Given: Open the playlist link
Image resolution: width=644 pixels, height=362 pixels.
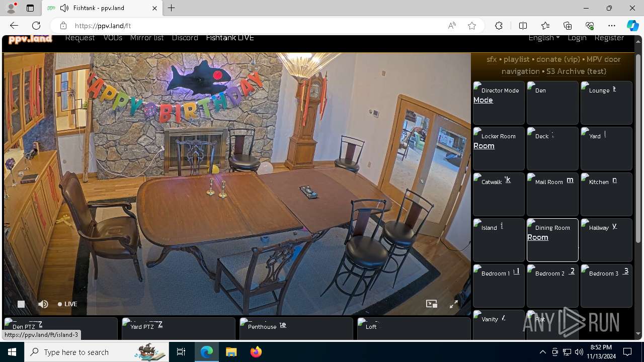Looking at the screenshot, I should click(x=517, y=59).
